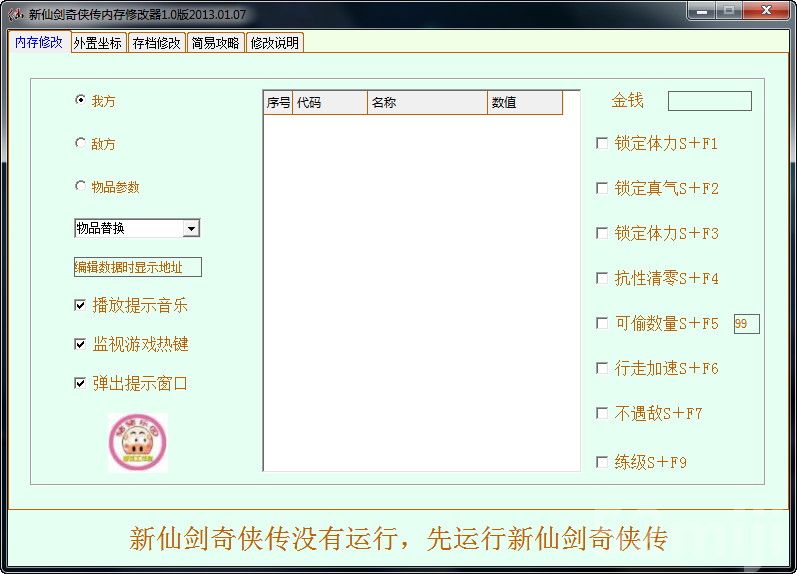
Task: Click the 数值 column header
Action: (525, 103)
